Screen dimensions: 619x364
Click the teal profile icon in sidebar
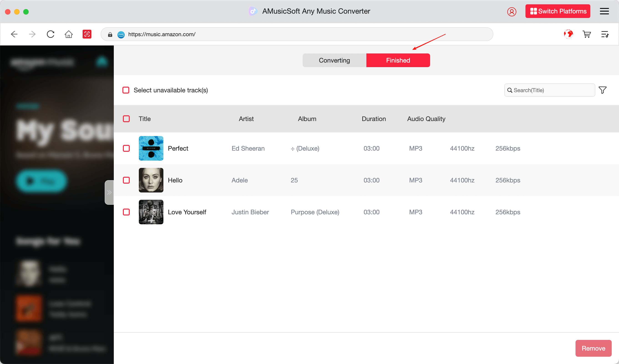[102, 62]
